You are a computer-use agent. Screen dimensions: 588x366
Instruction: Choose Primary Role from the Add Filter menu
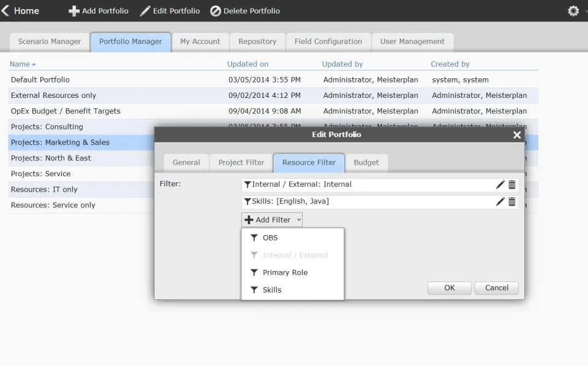click(x=293, y=272)
